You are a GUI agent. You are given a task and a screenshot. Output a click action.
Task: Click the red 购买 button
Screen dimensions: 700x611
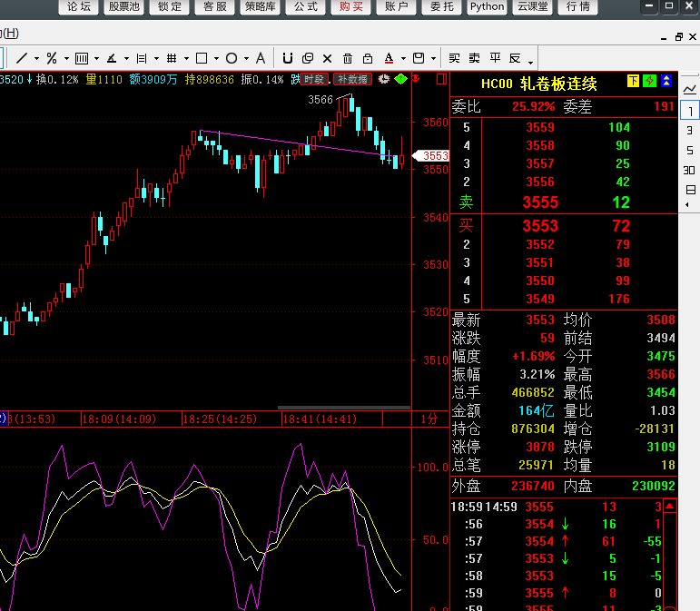[x=351, y=7]
